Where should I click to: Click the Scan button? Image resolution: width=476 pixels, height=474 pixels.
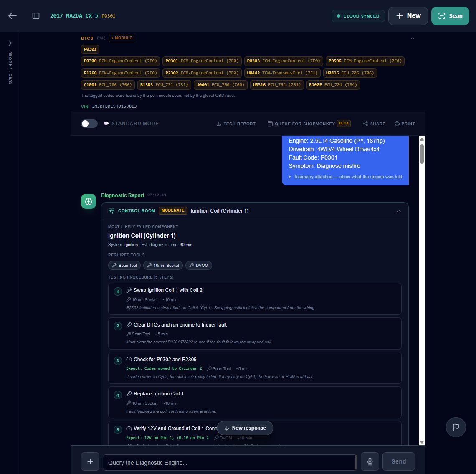pyautogui.click(x=450, y=16)
